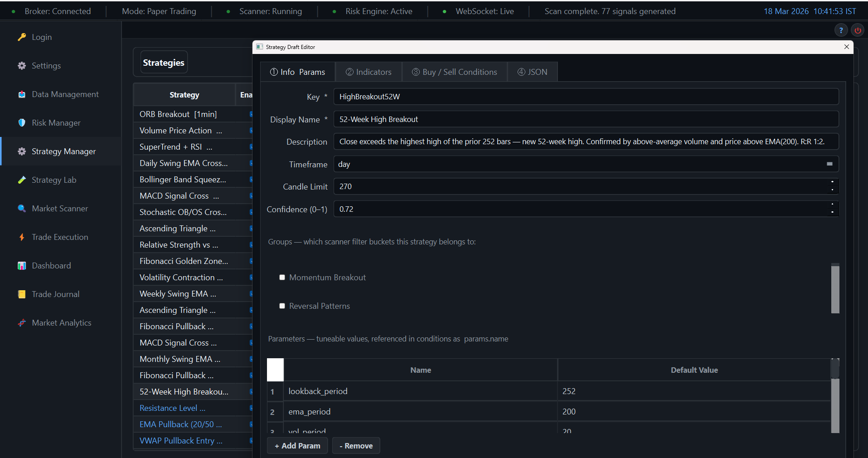This screenshot has width=868, height=458.
Task: Increase the Candle Limit spinner value
Action: [832, 182]
